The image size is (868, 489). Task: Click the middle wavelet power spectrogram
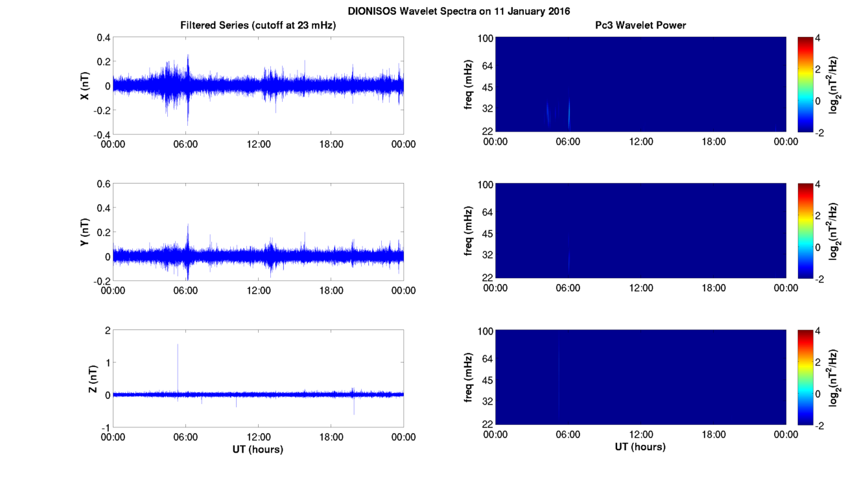[640, 231]
